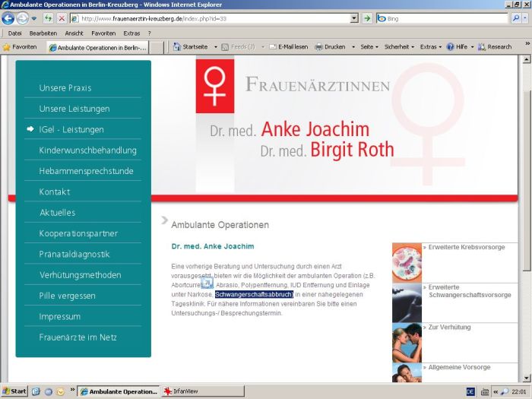Open the Extras menu in menu bar

[131, 33]
